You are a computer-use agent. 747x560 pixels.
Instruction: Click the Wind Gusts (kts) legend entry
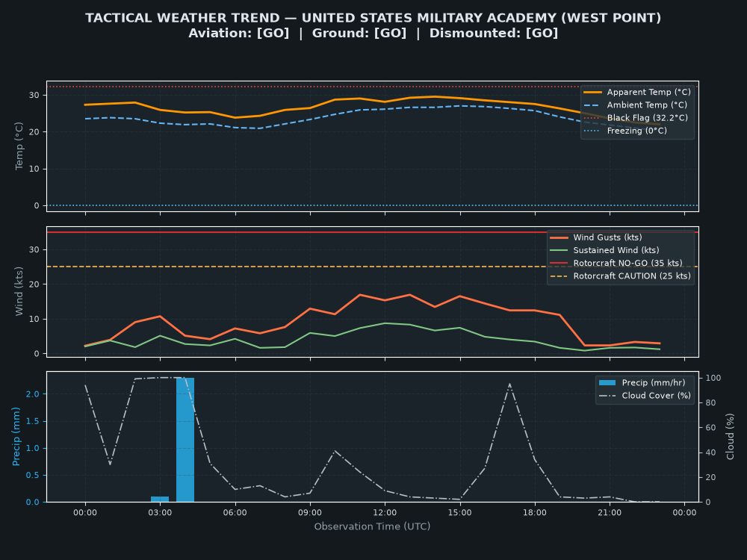[x=596, y=237]
